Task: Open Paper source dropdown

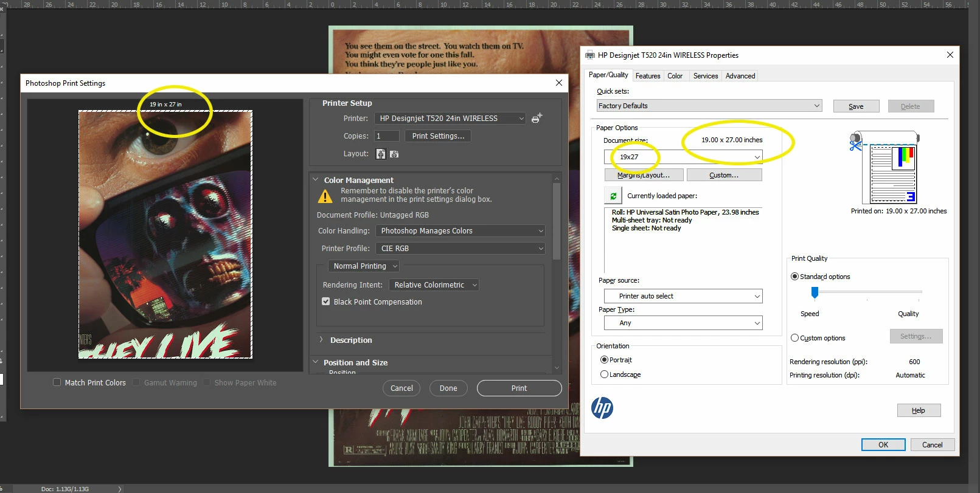Action: point(683,296)
